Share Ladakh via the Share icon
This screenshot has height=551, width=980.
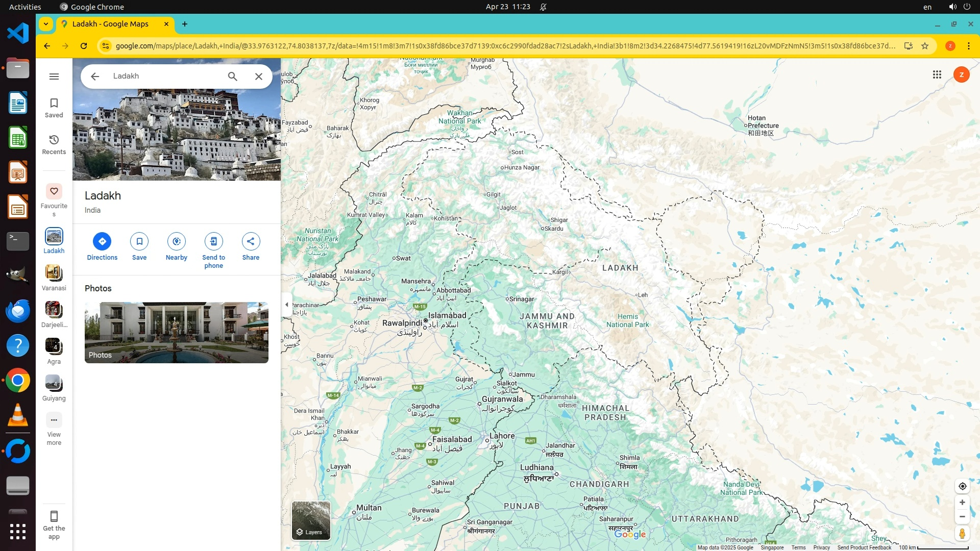[x=251, y=241]
